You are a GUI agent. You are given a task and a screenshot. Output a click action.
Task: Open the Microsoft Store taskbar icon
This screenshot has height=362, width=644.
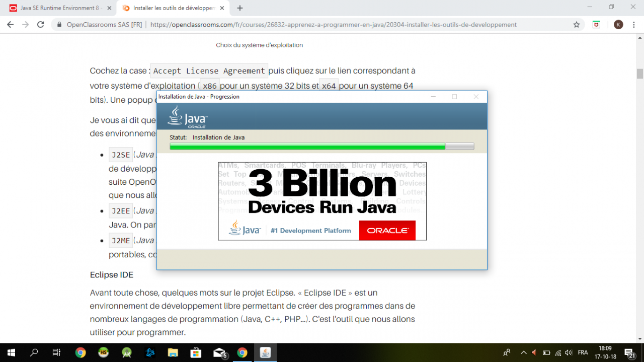(196, 352)
